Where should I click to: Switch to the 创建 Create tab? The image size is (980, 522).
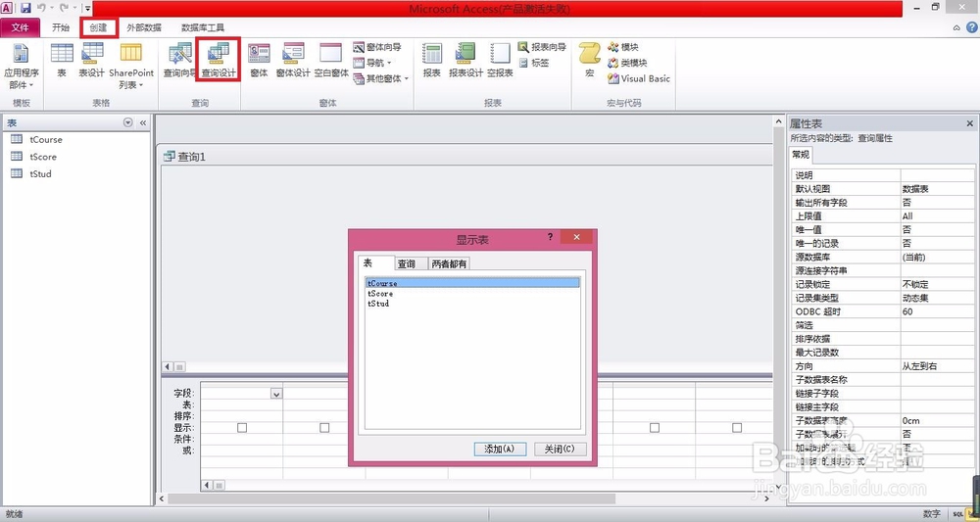(x=98, y=27)
